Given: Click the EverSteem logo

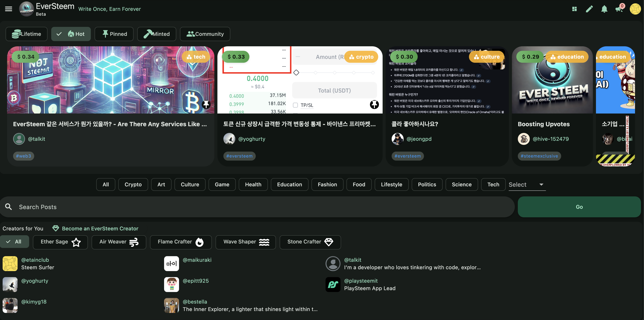Looking at the screenshot, I should click(x=27, y=9).
